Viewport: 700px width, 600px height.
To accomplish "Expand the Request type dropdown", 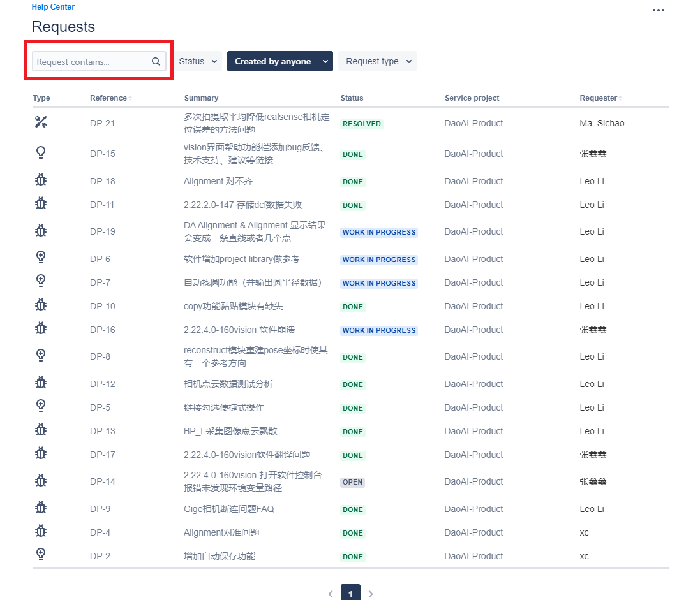I will [x=378, y=61].
